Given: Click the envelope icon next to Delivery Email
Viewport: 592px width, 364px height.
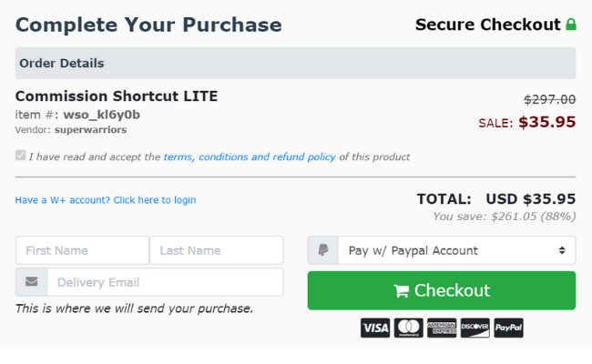Looking at the screenshot, I should (x=31, y=282).
